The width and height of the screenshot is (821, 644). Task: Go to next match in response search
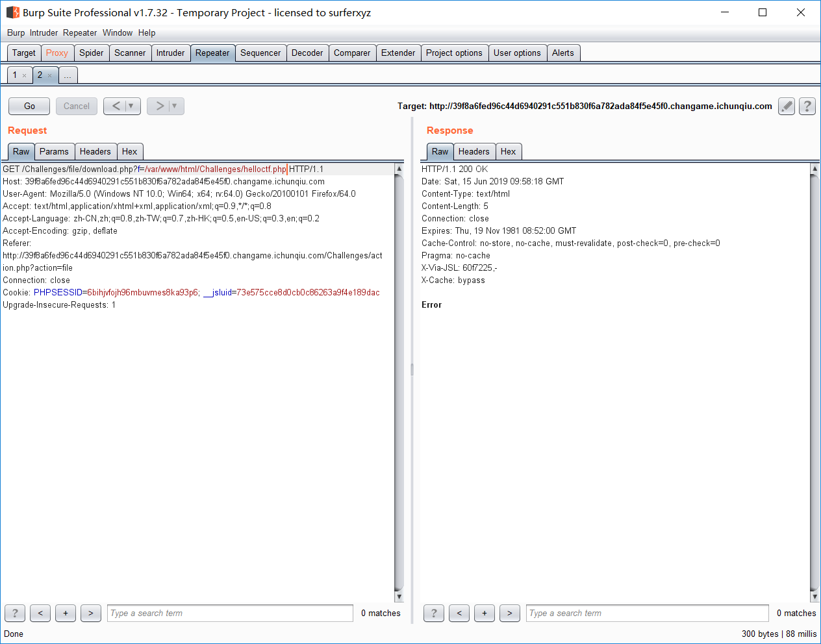[510, 613]
